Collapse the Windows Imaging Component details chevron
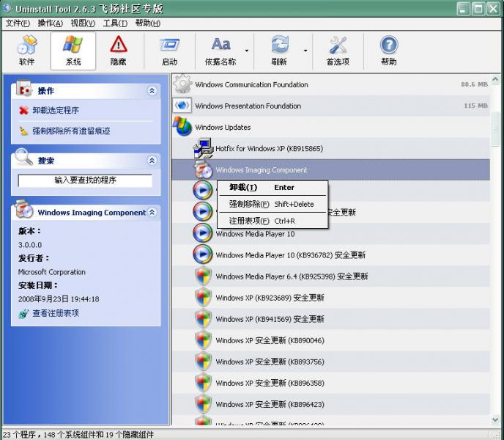This screenshot has height=440, width=504. tap(152, 212)
